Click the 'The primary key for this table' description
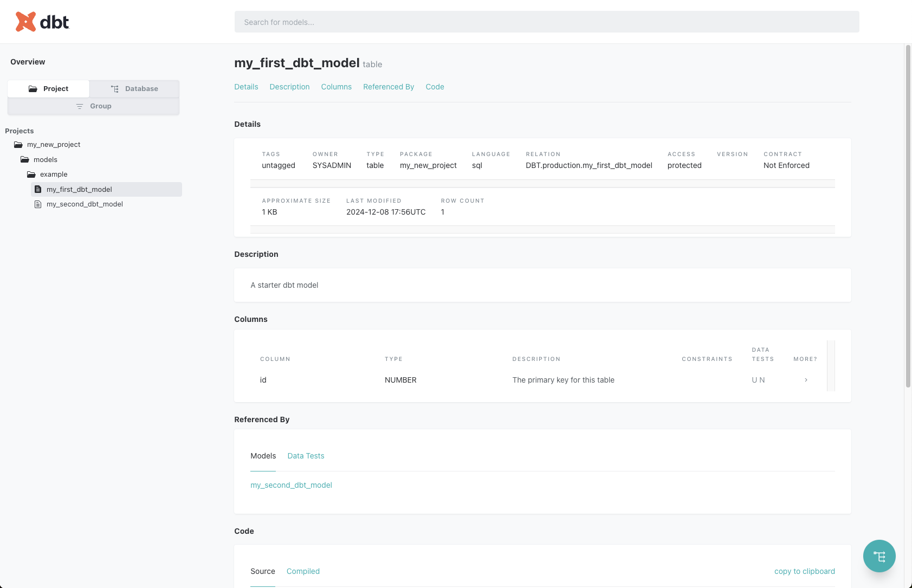 pos(563,380)
